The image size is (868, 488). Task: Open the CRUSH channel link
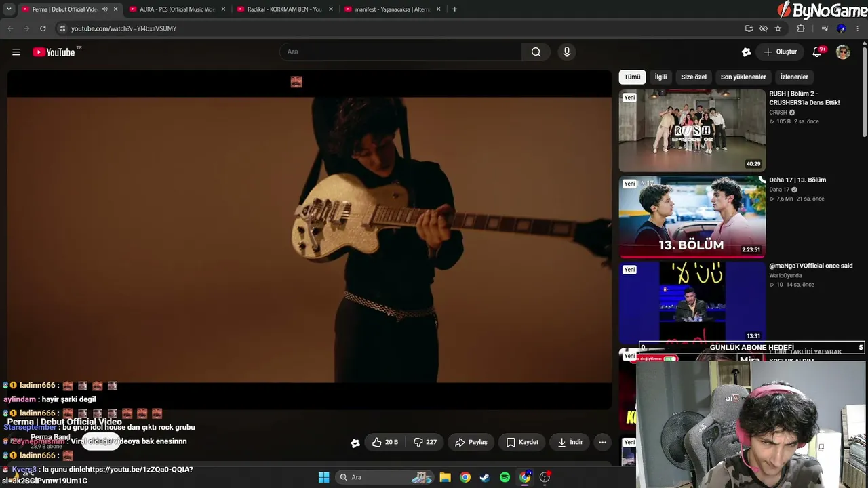[x=778, y=113]
